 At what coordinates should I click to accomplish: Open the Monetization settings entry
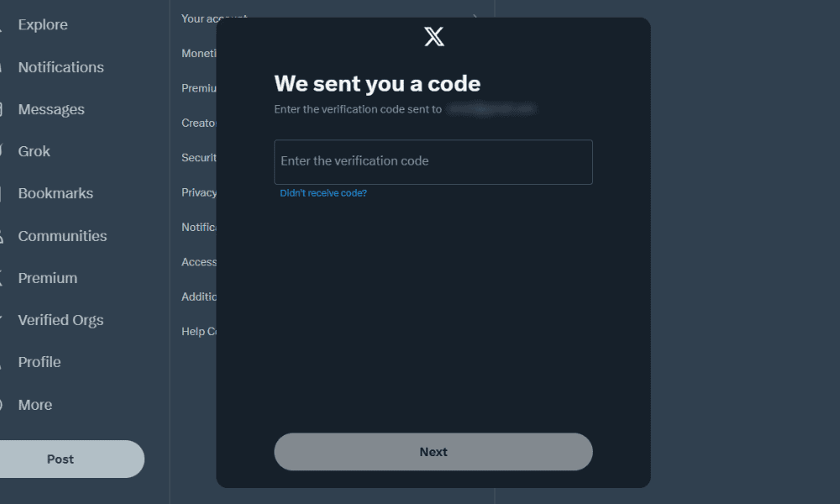(199, 53)
